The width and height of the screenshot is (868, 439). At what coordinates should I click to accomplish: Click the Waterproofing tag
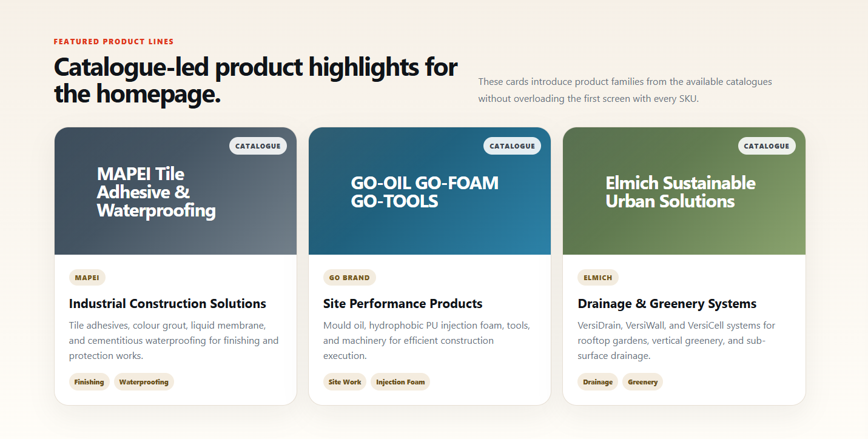coord(144,382)
